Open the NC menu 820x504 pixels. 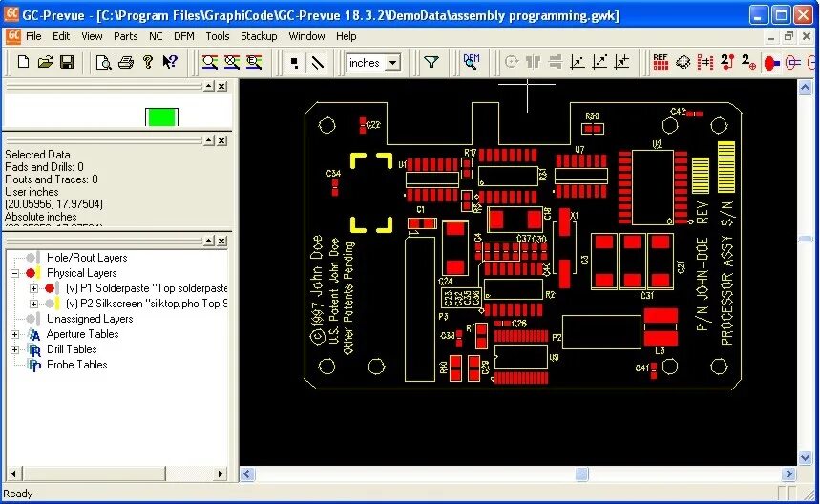[x=156, y=36]
